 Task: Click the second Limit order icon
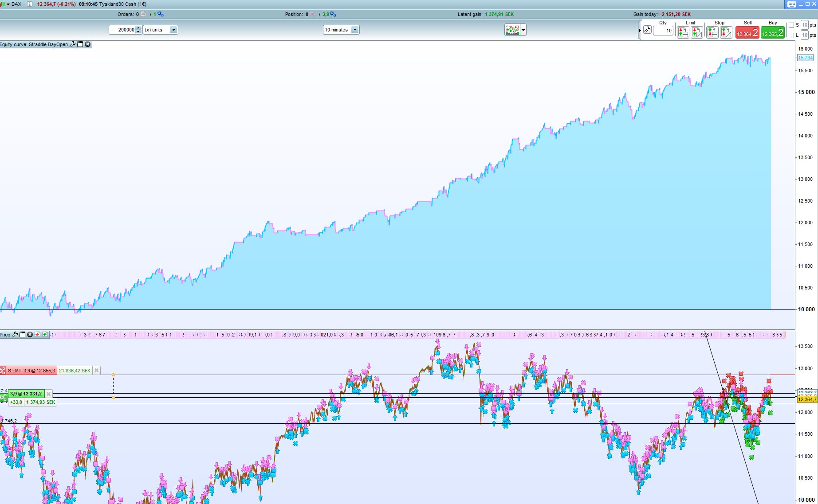point(697,32)
